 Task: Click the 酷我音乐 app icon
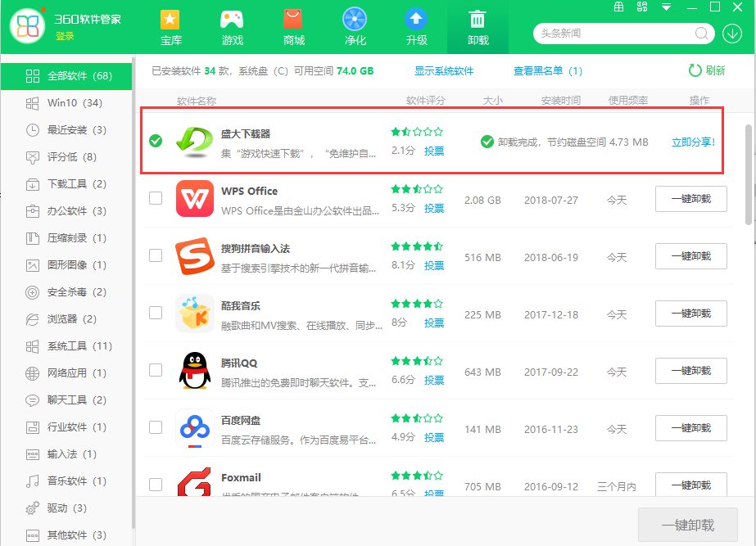tap(195, 314)
